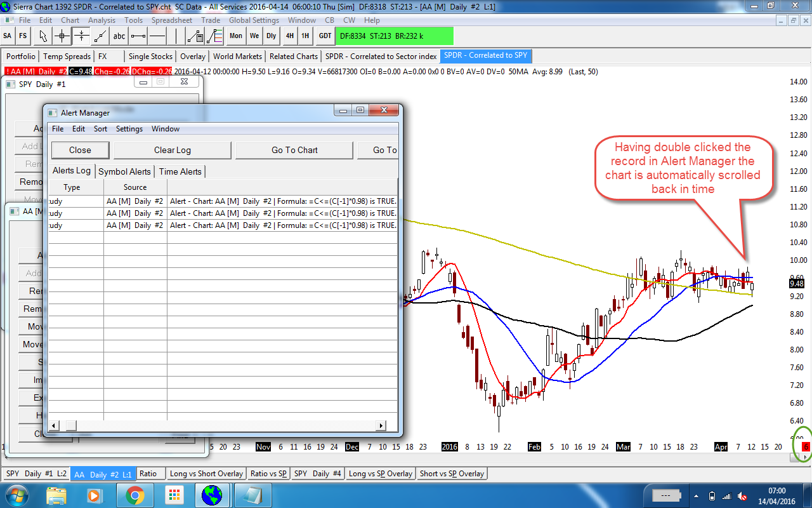Screen dimensions: 812x508
Task: Open the CW menu
Action: click(350, 20)
